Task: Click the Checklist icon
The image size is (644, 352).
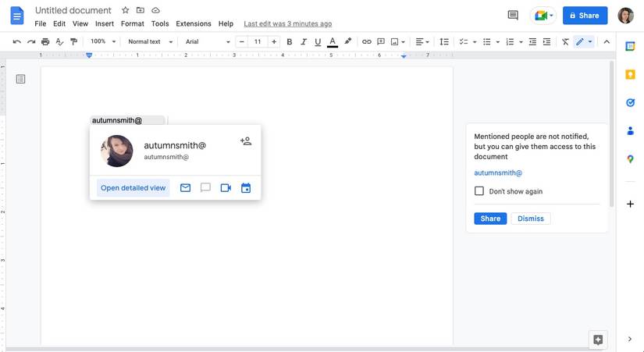Action: pyautogui.click(x=464, y=41)
